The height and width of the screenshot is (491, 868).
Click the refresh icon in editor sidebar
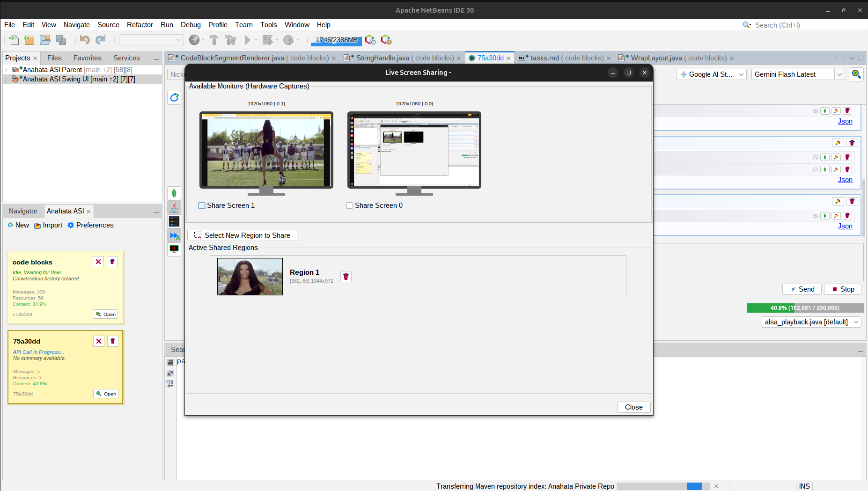point(174,97)
